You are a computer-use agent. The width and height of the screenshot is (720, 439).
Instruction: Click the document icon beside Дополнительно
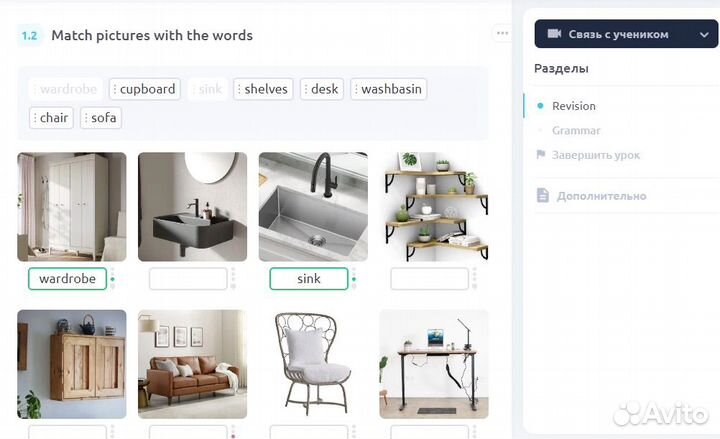click(542, 195)
